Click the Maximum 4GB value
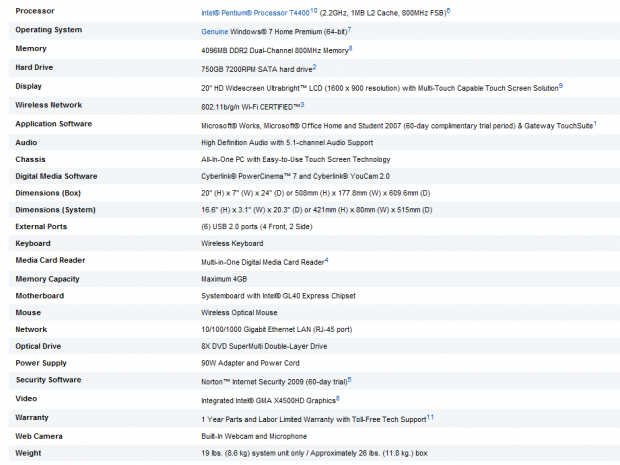Viewport: 620px width, 465px height. click(224, 279)
